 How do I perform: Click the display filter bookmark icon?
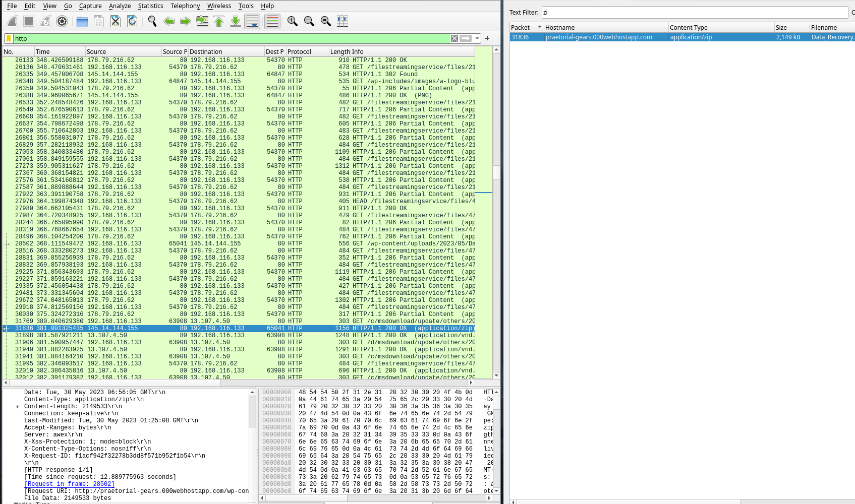pyautogui.click(x=9, y=39)
